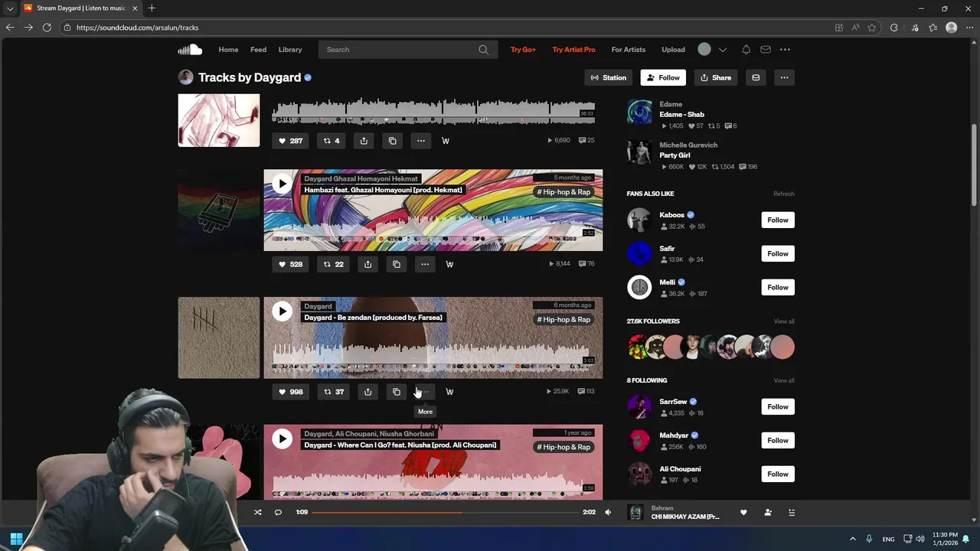Open the Windows Start menu

pyautogui.click(x=16, y=539)
